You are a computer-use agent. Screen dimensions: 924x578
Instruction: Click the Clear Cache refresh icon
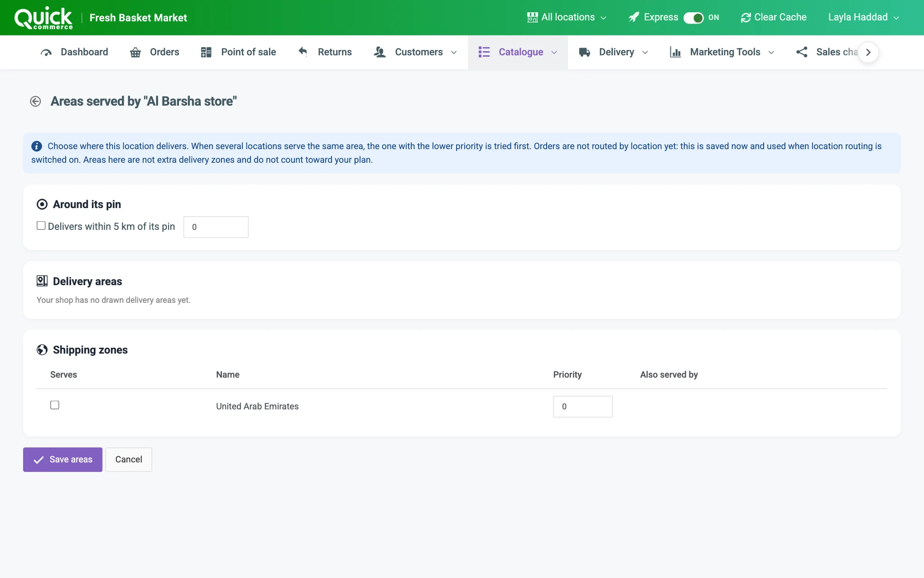[x=746, y=18]
